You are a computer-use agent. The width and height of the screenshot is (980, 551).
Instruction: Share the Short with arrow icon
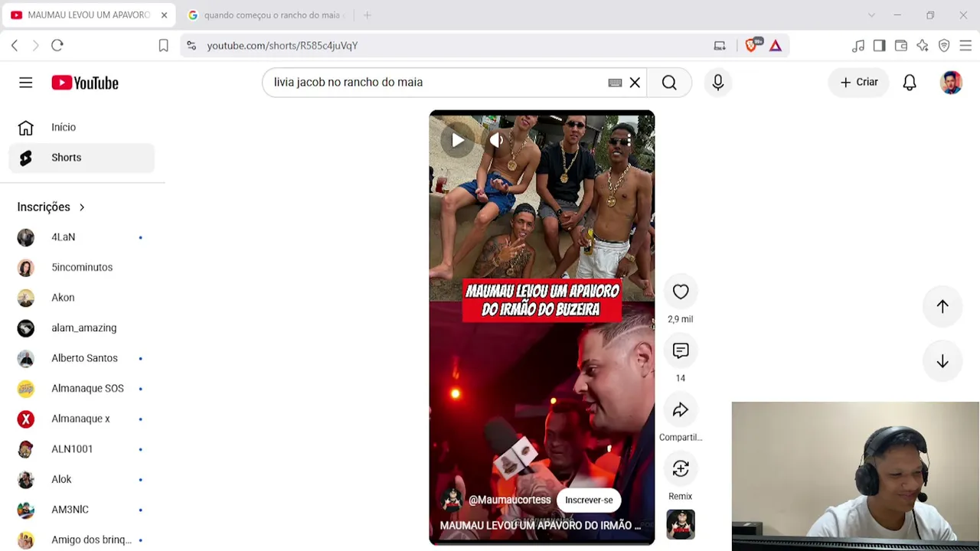pyautogui.click(x=681, y=410)
